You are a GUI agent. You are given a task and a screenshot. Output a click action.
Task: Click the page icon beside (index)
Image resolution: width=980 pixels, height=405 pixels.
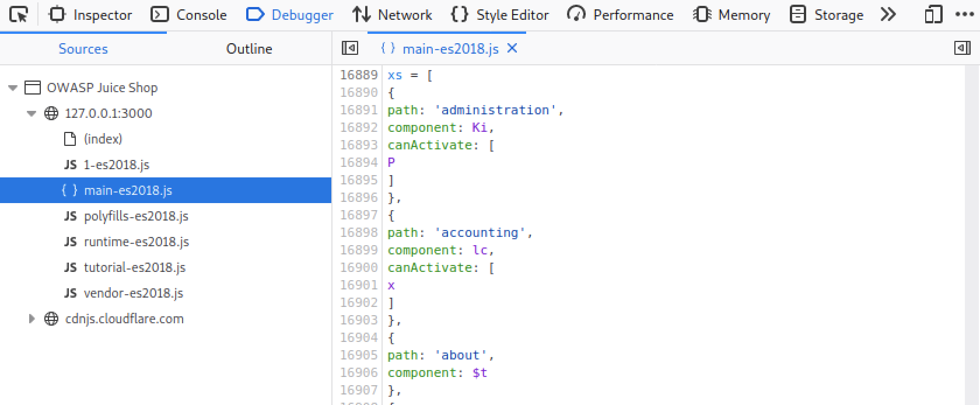point(70,139)
